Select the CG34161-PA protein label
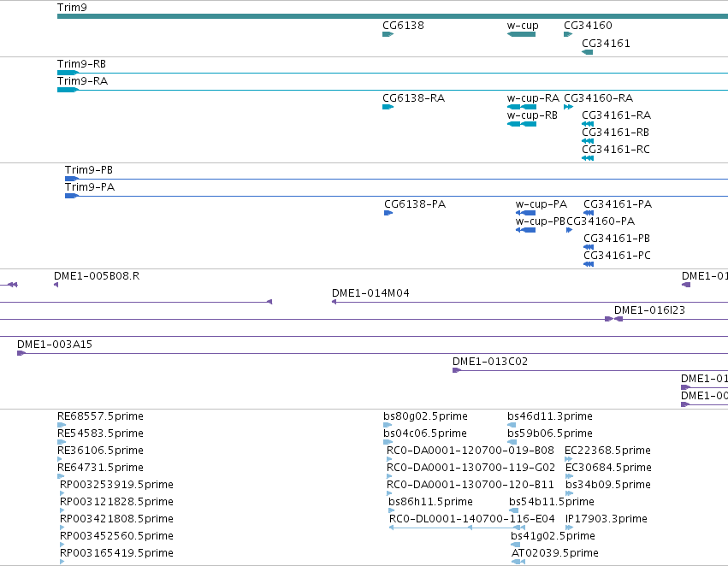 point(618,204)
